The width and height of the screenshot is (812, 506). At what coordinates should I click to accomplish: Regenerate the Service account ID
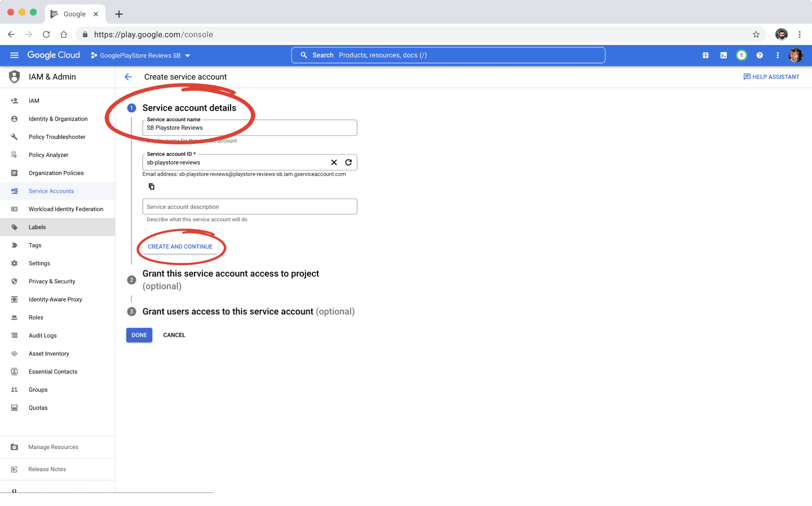click(348, 162)
